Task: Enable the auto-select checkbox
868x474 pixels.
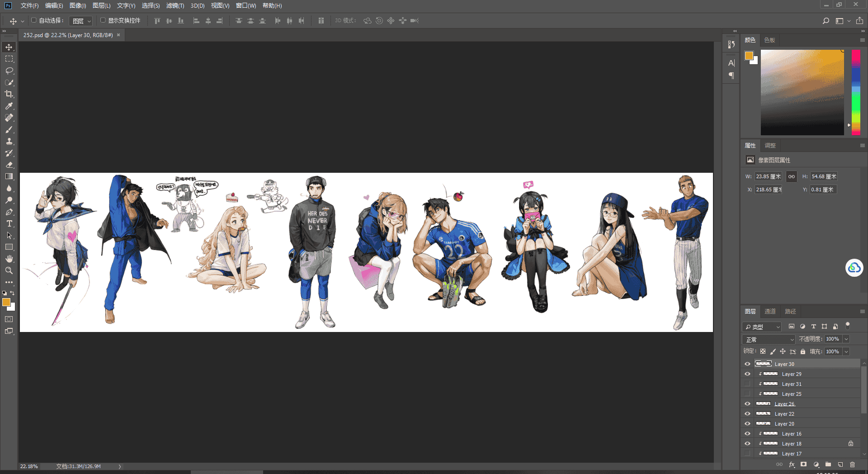Action: (x=34, y=20)
